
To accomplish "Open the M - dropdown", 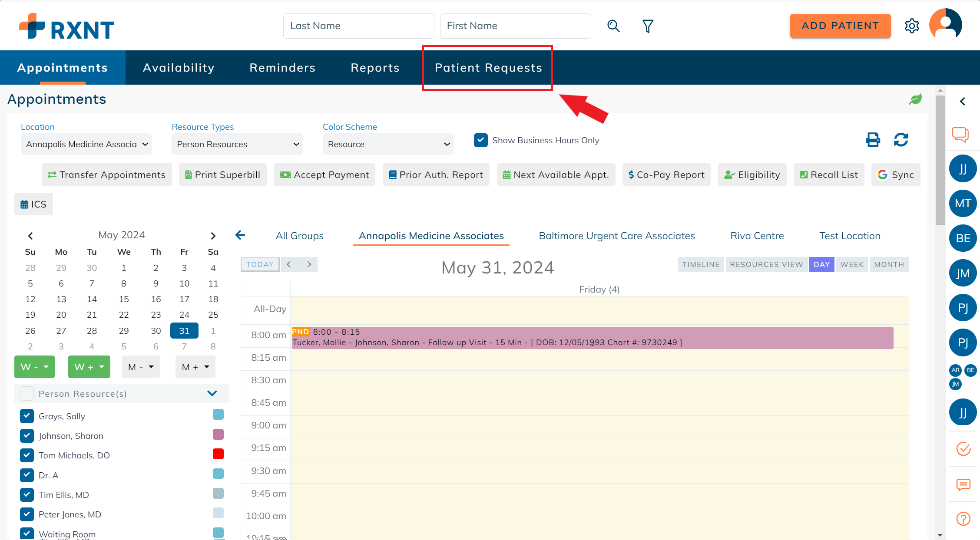I will tap(141, 367).
